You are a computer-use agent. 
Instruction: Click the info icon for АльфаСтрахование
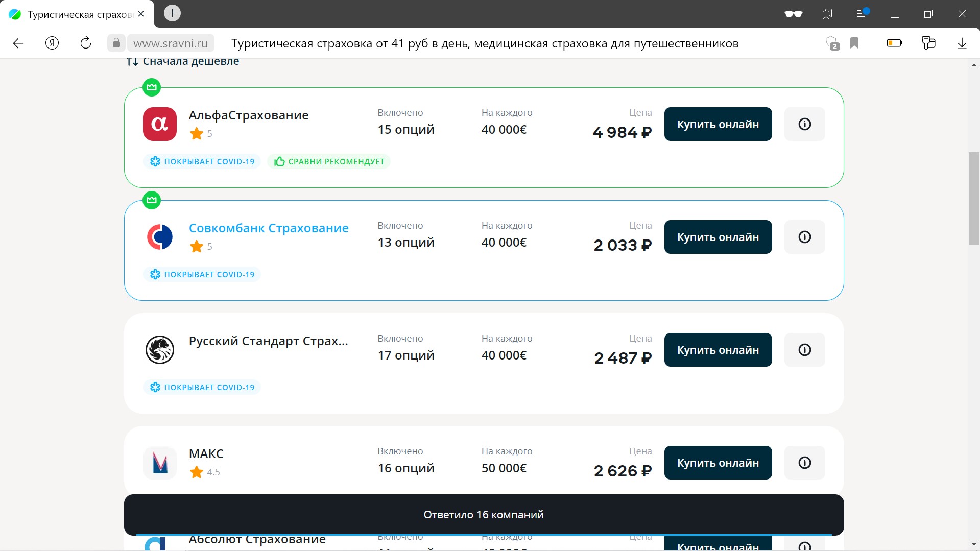tap(804, 124)
